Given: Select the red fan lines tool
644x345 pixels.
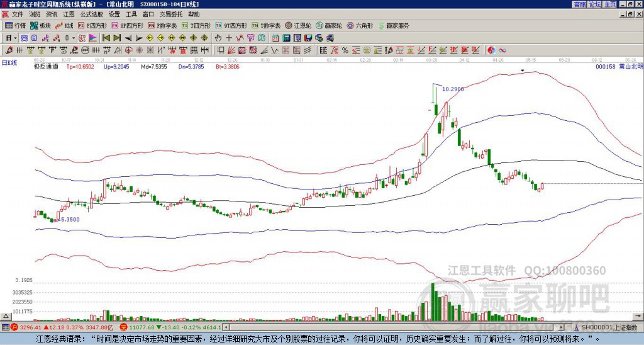Looking at the screenshot, I should [231, 50].
